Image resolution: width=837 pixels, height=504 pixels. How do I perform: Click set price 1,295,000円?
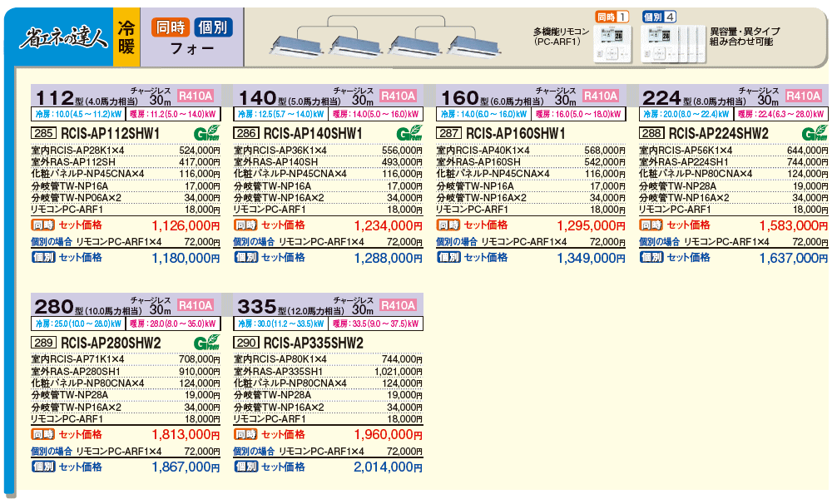click(x=591, y=225)
